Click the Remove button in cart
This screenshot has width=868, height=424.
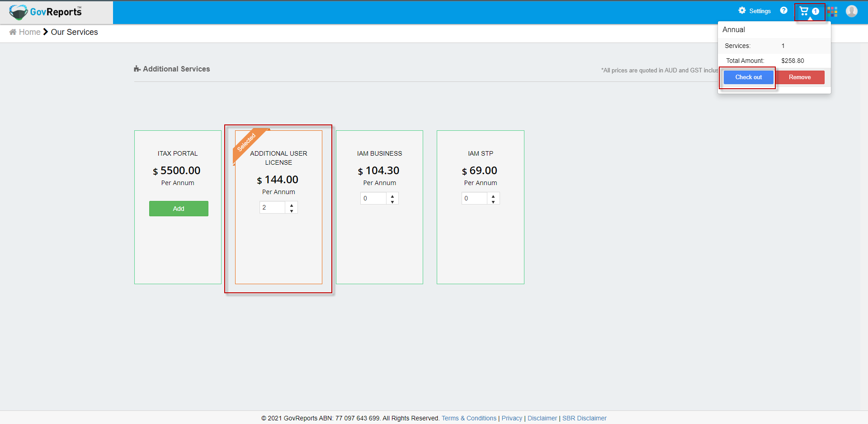pyautogui.click(x=800, y=77)
